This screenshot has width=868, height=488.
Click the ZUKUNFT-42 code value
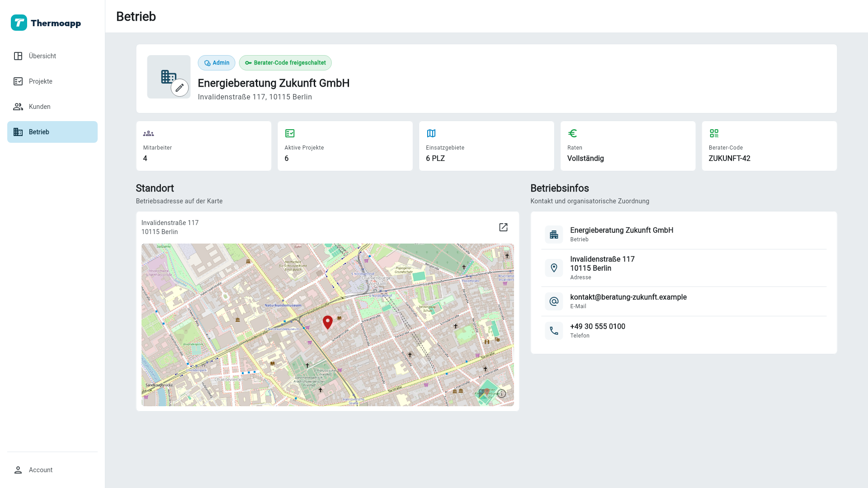pyautogui.click(x=729, y=159)
